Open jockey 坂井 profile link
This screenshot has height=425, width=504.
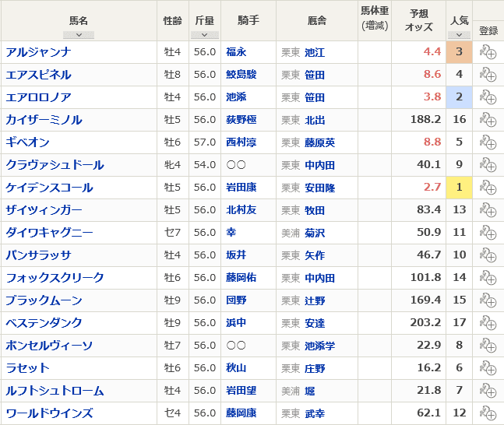click(x=236, y=255)
